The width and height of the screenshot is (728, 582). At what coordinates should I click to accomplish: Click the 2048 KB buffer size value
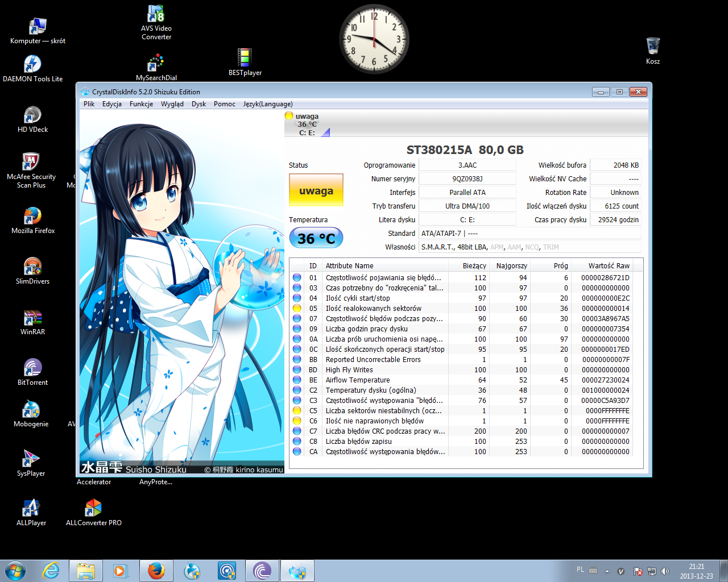tap(616, 165)
